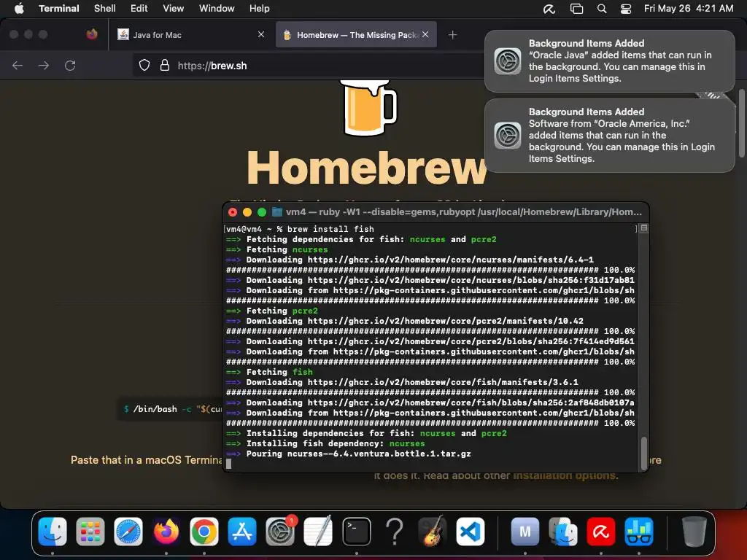The width and height of the screenshot is (747, 560).
Task: Click the site security padlock icon
Action: coord(165,65)
